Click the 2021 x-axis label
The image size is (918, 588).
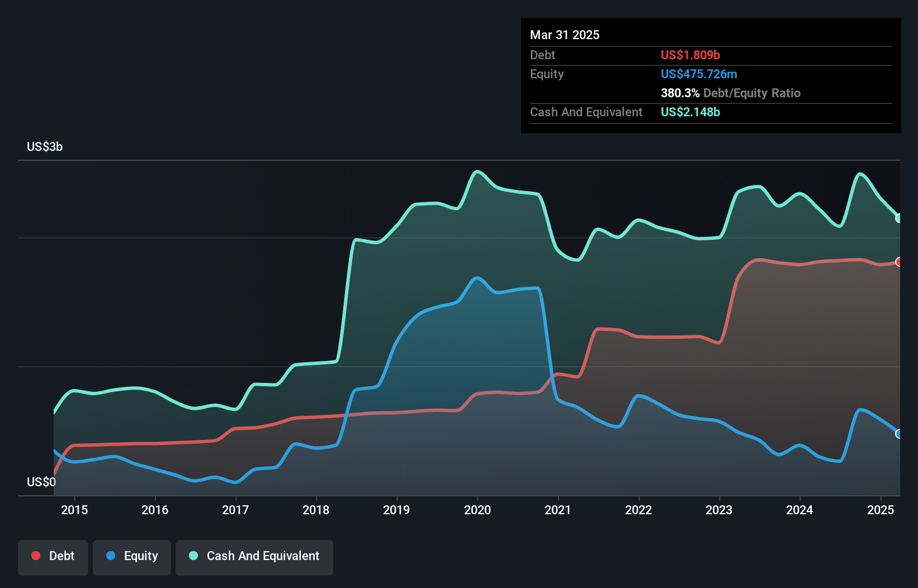(558, 510)
